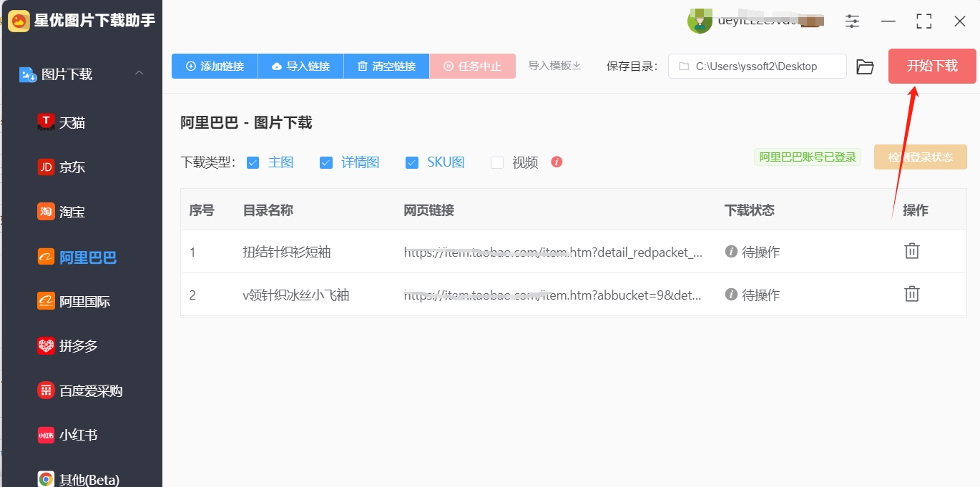Click the 星优图片下载助手 app logo

click(x=19, y=21)
